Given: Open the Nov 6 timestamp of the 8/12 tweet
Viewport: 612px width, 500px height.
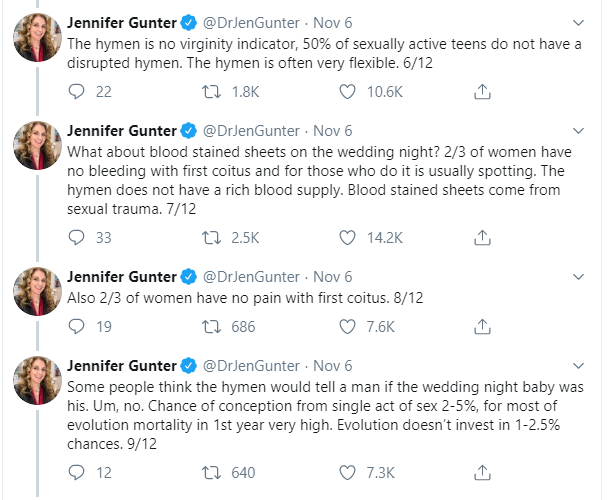Looking at the screenshot, I should (x=333, y=277).
